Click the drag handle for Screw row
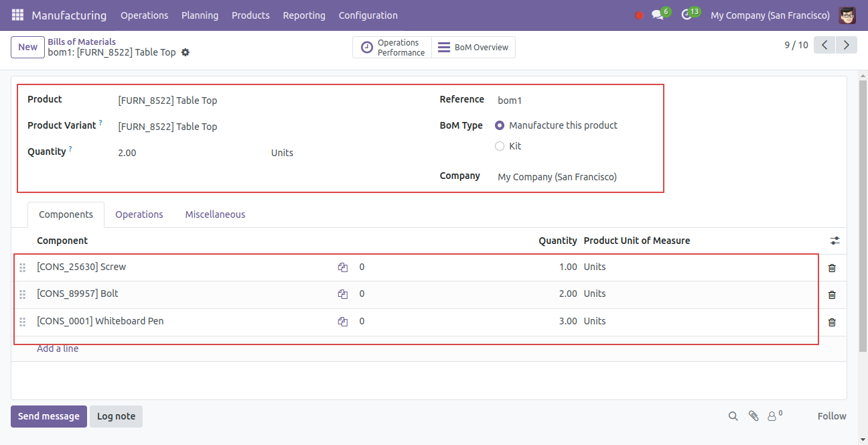Viewport: 868px width, 445px height. [22, 267]
